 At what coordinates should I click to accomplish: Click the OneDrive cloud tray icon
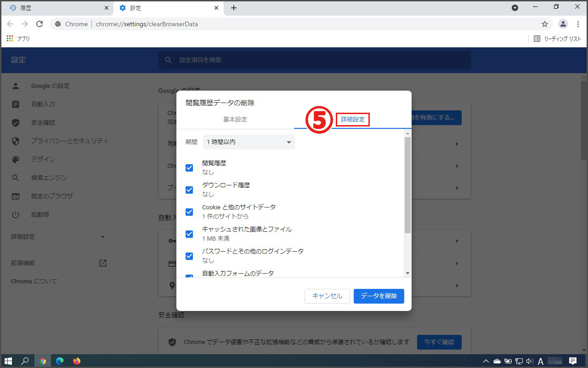point(497,361)
